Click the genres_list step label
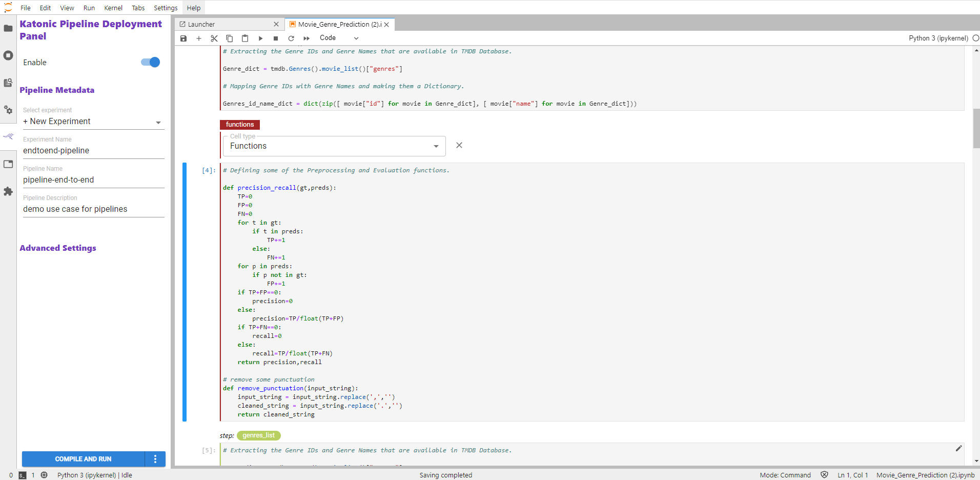980x480 pixels. [x=259, y=435]
